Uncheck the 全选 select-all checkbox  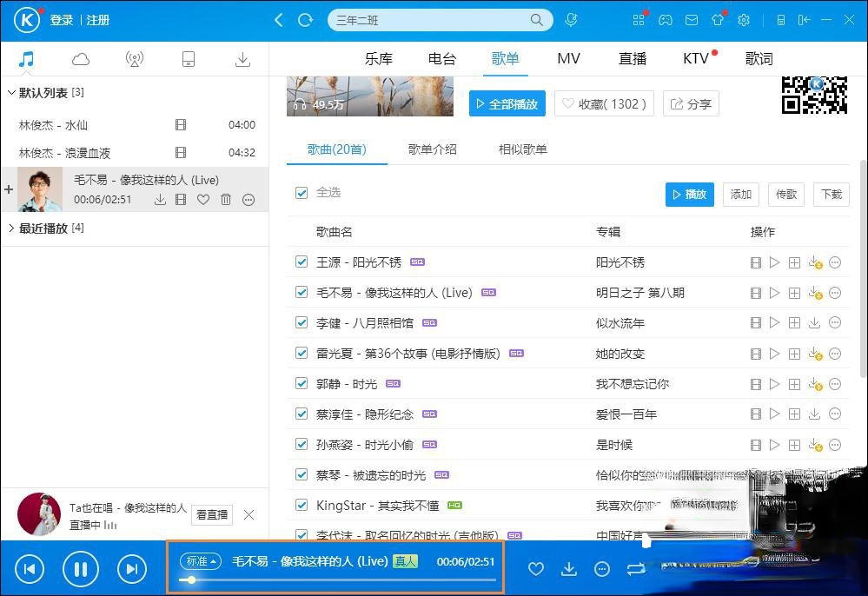tap(301, 192)
